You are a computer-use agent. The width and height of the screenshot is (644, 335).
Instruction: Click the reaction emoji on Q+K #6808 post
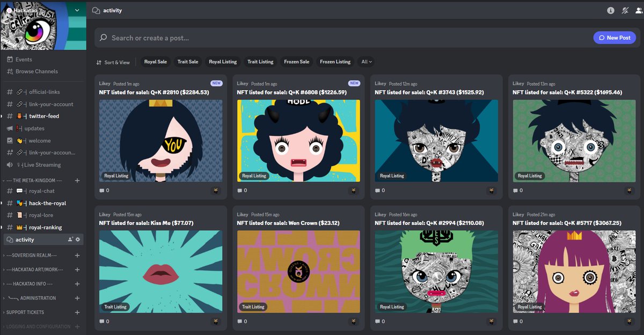click(354, 191)
